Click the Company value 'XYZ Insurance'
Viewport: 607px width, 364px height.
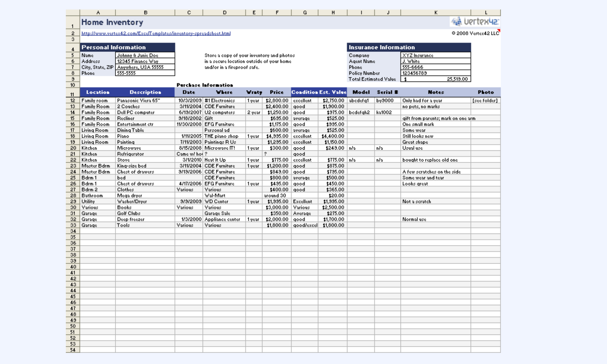click(436, 55)
